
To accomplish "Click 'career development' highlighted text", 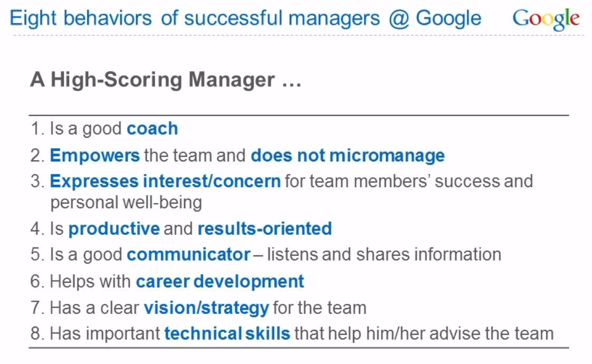I will click(x=219, y=282).
